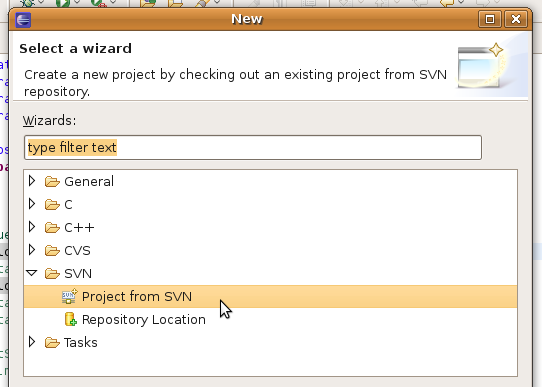Select the CVS label in the wizard tree

(77, 251)
